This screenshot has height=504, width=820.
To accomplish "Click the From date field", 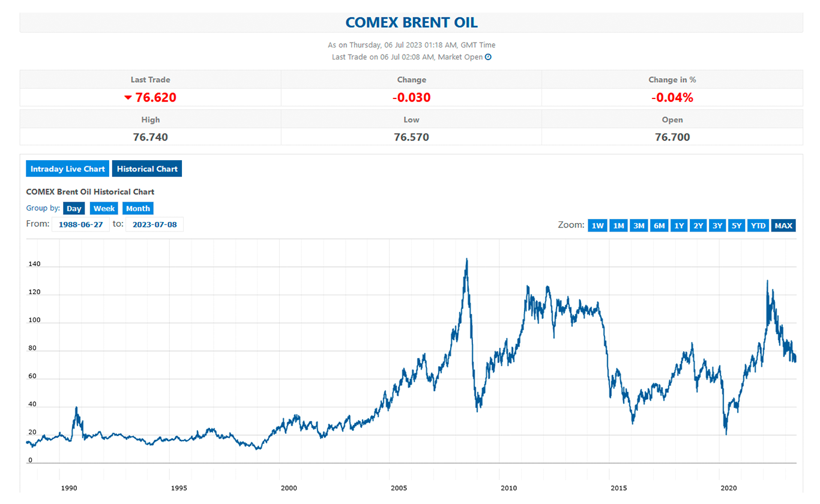I will click(80, 224).
